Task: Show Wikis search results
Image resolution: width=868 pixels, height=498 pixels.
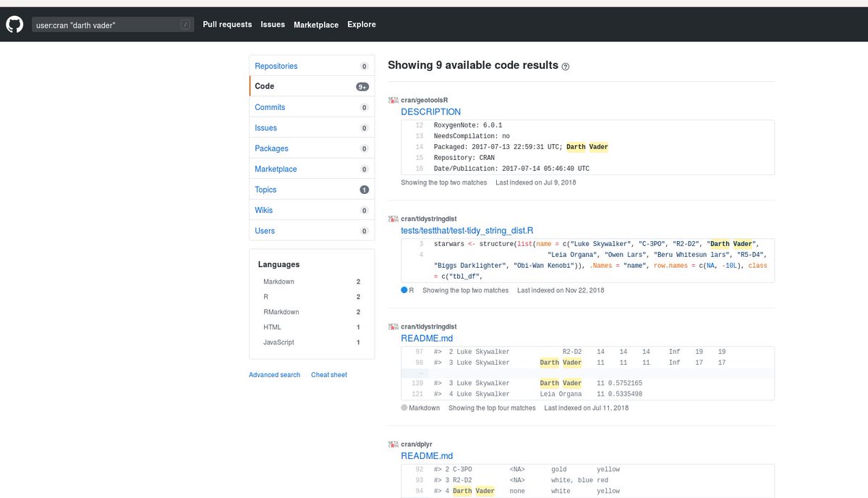Action: coord(312,210)
